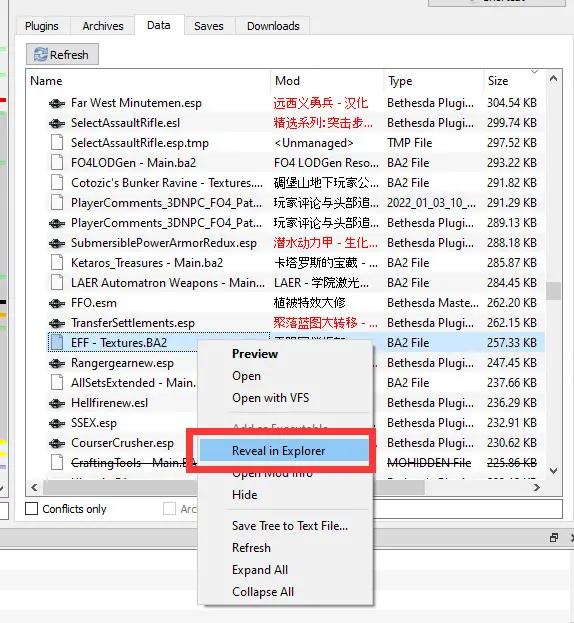Select the Hellfirenew.esl file name

[110, 403]
